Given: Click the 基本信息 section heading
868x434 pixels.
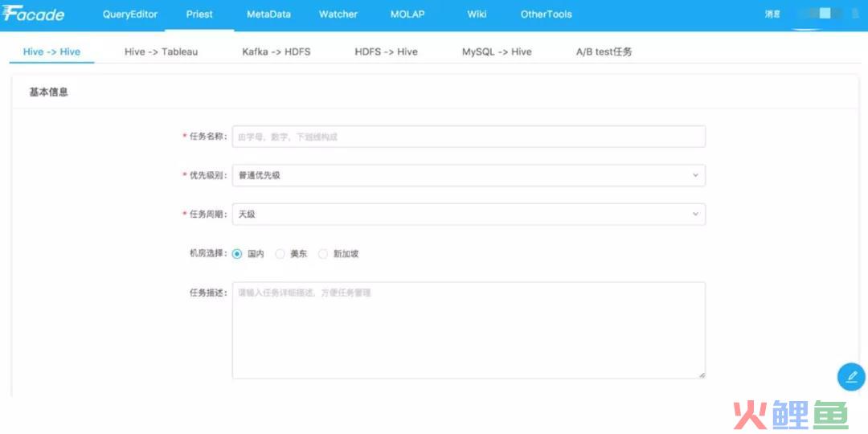Looking at the screenshot, I should coord(49,92).
